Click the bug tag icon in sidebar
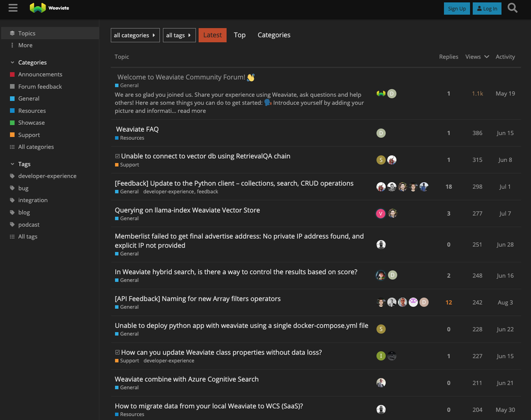The image size is (531, 420). click(12, 188)
